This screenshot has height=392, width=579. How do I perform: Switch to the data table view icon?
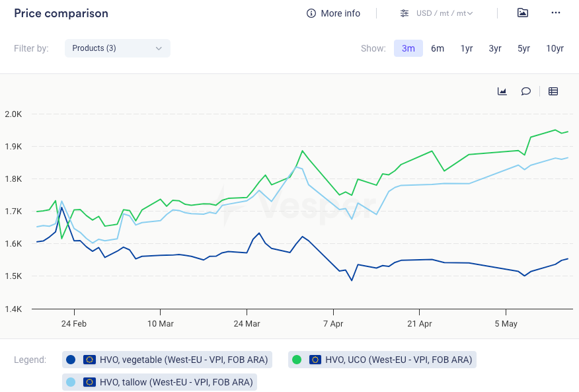(x=553, y=91)
